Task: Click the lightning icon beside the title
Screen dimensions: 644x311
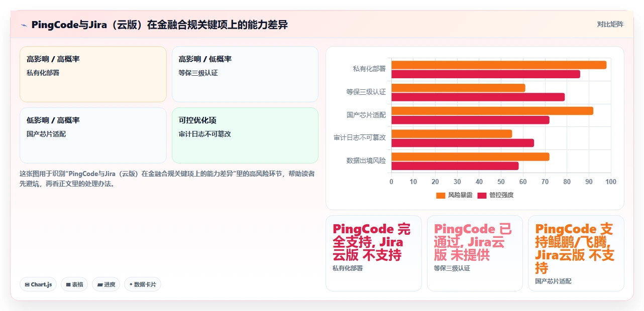Action: click(x=24, y=25)
